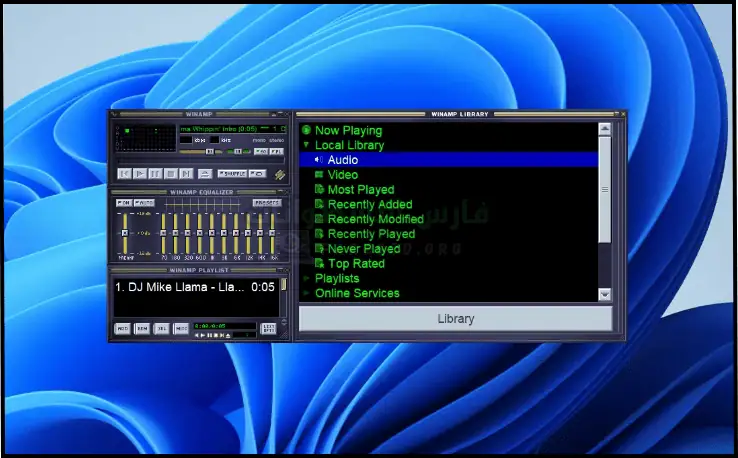Toggle Shuffle mode on the player
Screen dimensions: 738x458
click(x=233, y=173)
